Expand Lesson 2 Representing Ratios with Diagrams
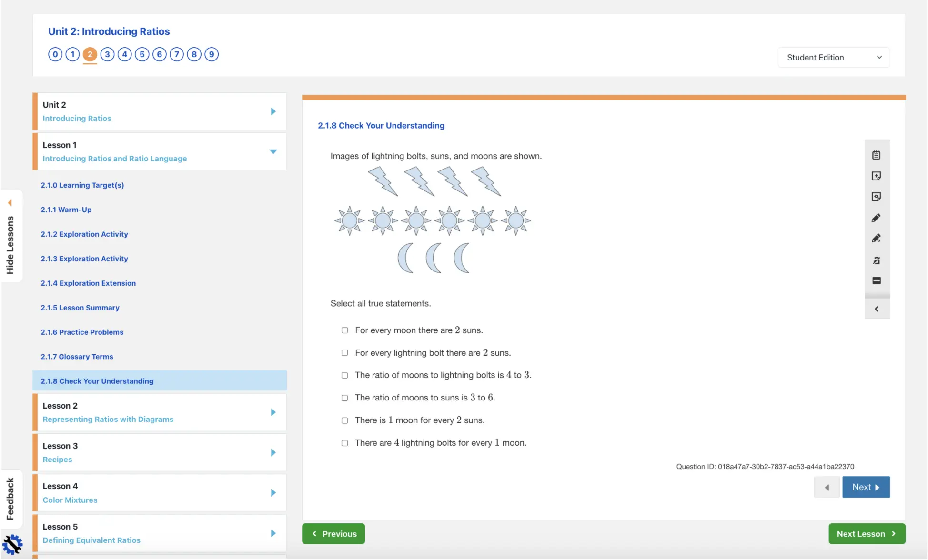 pyautogui.click(x=273, y=412)
